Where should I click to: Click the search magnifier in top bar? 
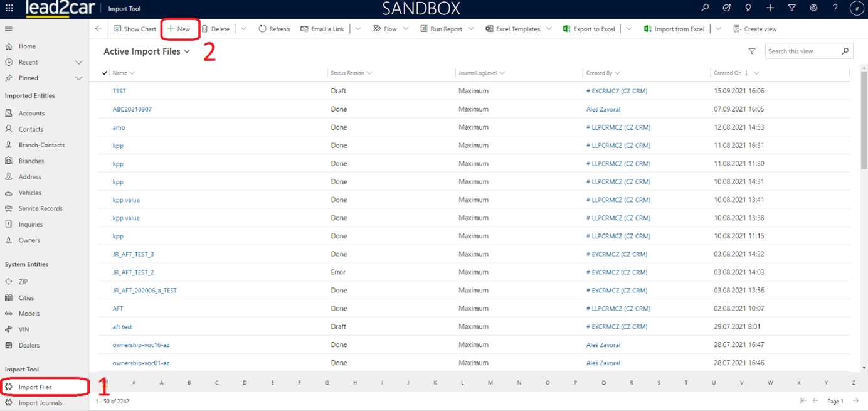[x=705, y=8]
